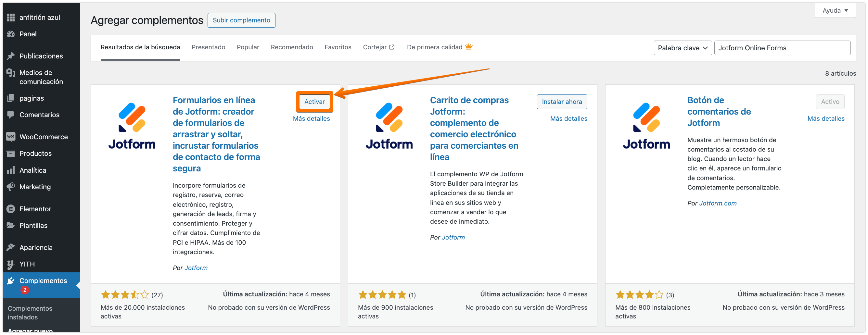The height and width of the screenshot is (335, 868).
Task: Click the Jotform logo on Botón de comentarios card
Action: click(646, 126)
